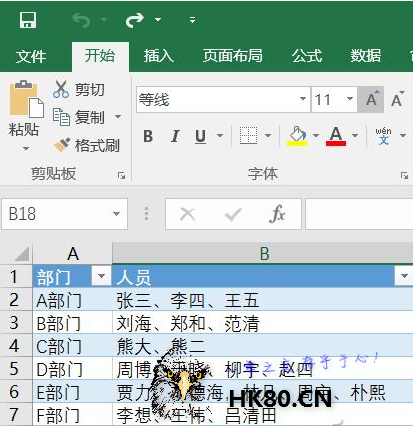Screen dimensions: 413x426
Task: Open the 文件 file menu
Action: tap(31, 56)
